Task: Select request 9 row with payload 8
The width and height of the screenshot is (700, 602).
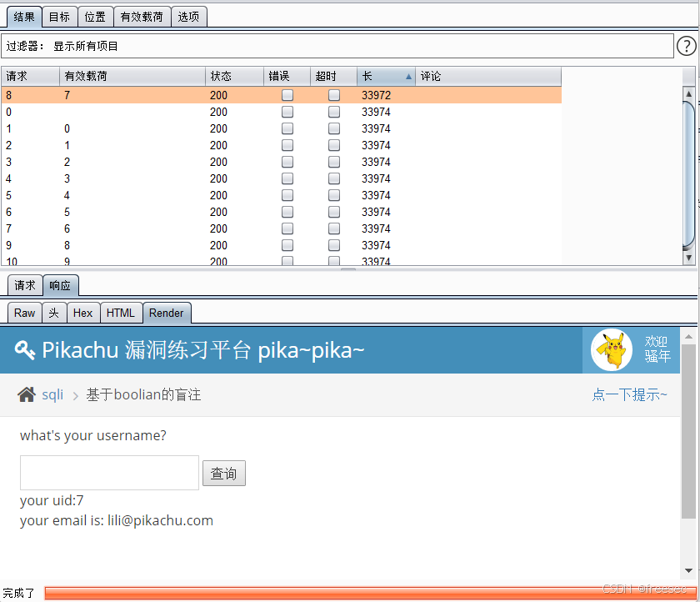Action: pos(282,245)
